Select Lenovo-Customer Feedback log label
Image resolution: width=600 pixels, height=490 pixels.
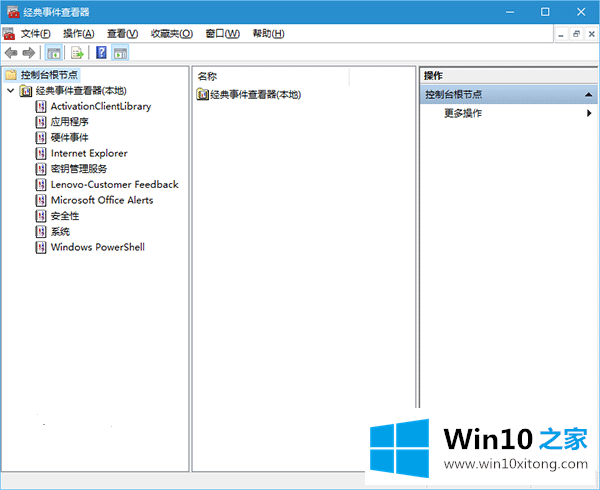(115, 185)
